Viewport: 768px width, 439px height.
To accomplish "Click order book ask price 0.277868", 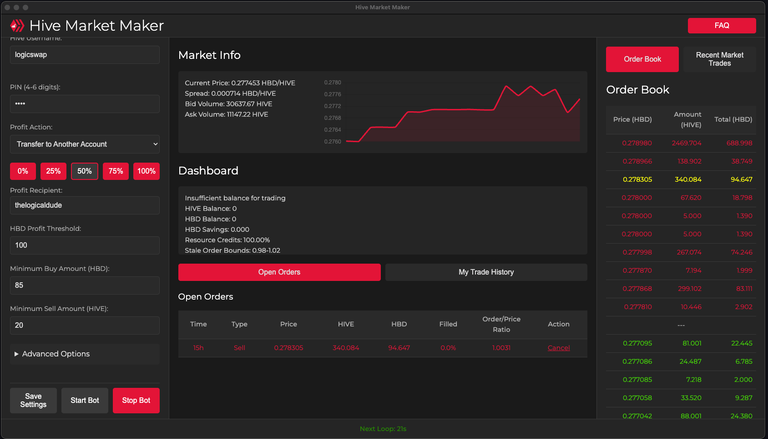I will pos(637,289).
